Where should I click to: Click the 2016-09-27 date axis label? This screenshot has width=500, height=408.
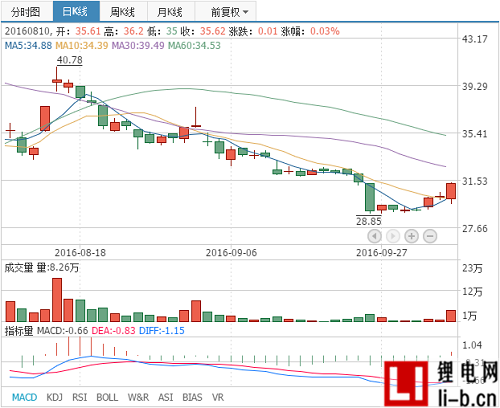coord(382,253)
